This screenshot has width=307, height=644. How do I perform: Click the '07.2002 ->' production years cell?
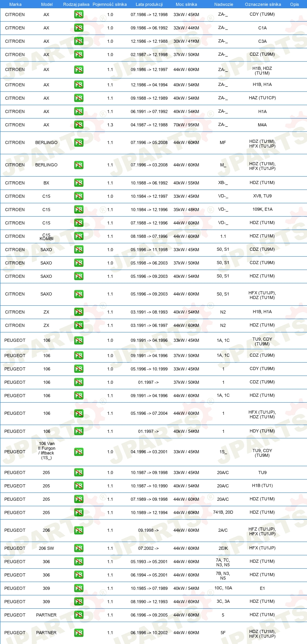[x=148, y=548]
